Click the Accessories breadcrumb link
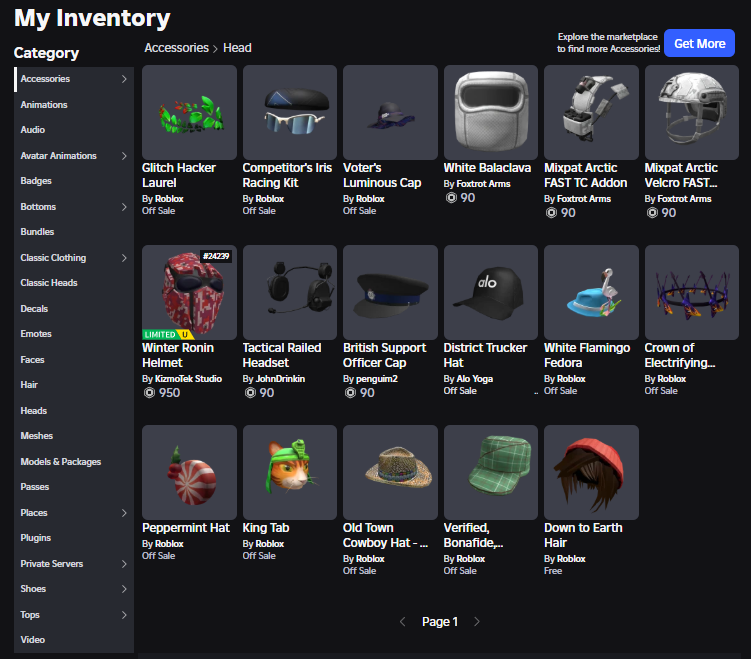The width and height of the screenshot is (751, 659). point(177,48)
